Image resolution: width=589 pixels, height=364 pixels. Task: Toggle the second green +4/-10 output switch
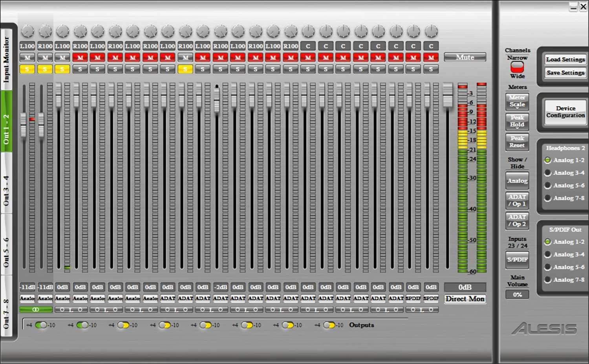(82, 325)
